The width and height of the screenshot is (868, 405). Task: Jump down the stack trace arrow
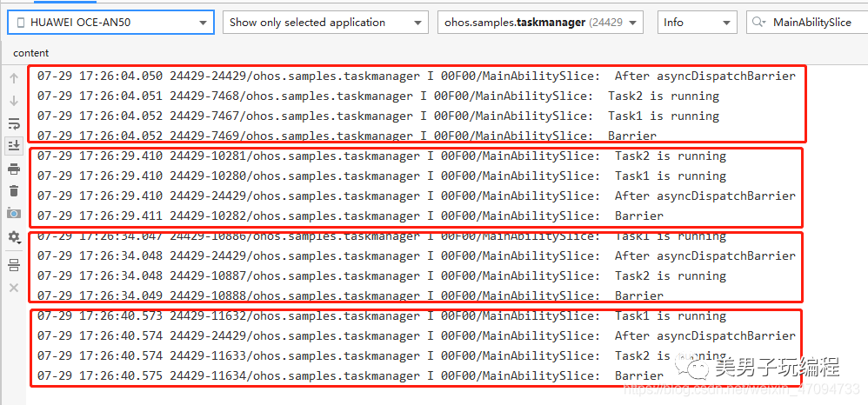click(14, 101)
